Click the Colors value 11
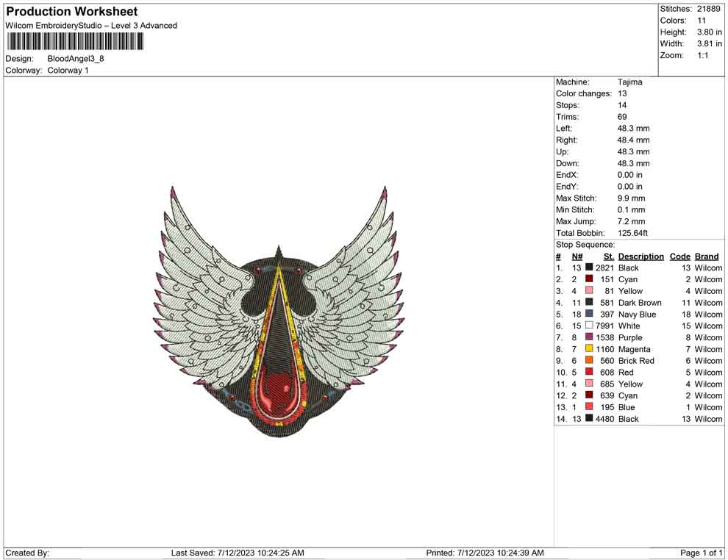Viewport: 728px width, 560px height. tap(702, 21)
